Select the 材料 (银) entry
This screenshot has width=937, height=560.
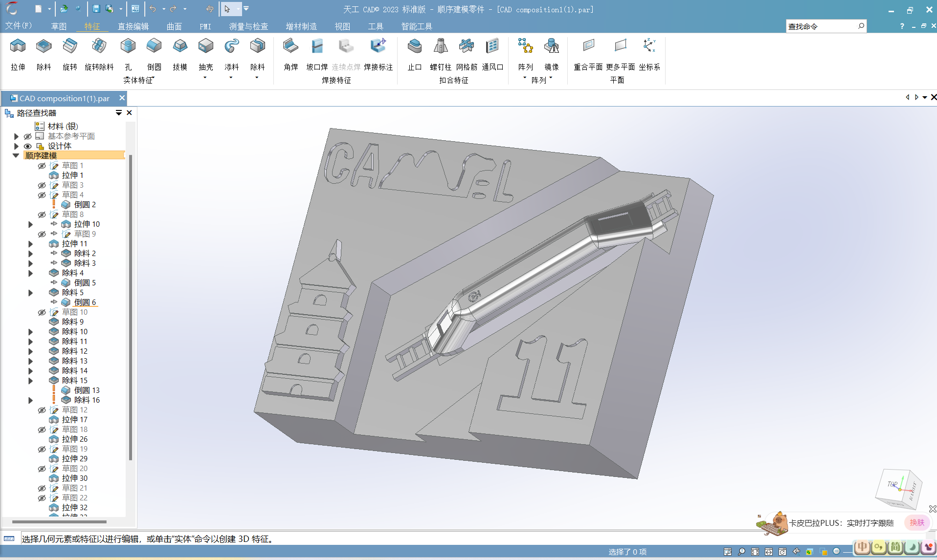point(63,127)
